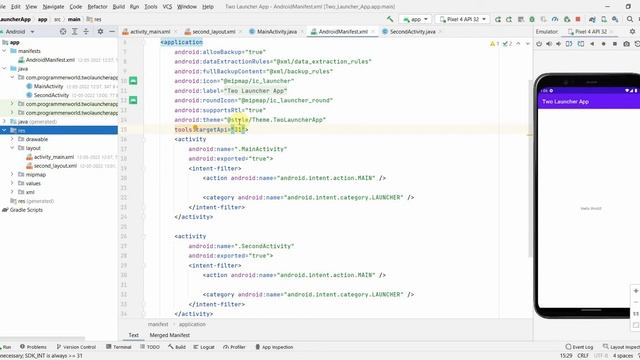Viewport: 640px width, 360px height.
Task: Click gutter icon beside android:icon line
Action: pos(133,80)
